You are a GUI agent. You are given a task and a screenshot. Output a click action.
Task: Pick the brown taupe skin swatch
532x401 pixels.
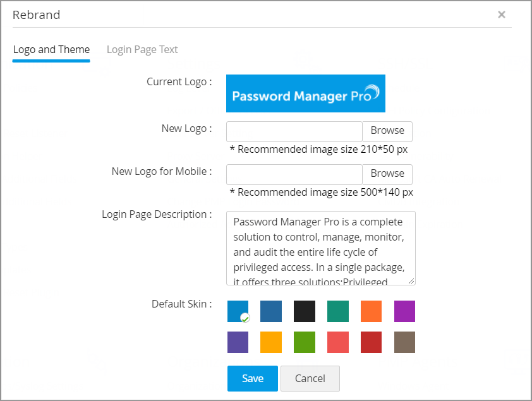[x=405, y=342]
